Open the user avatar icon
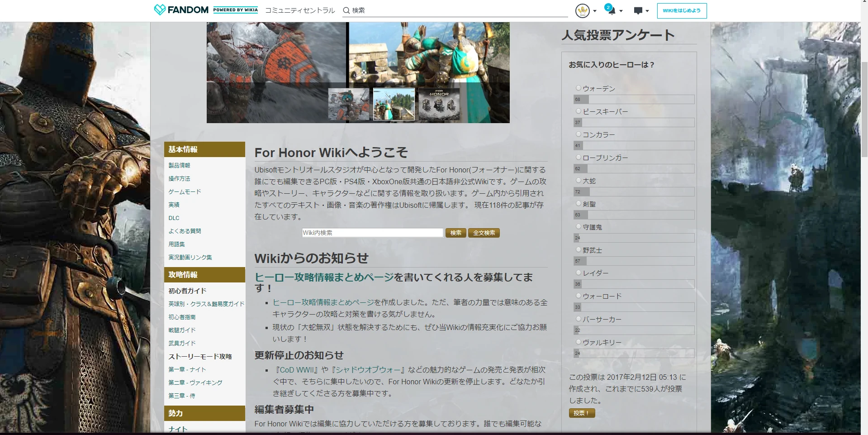Viewport: 868px width, 435px height. pyautogui.click(x=583, y=10)
